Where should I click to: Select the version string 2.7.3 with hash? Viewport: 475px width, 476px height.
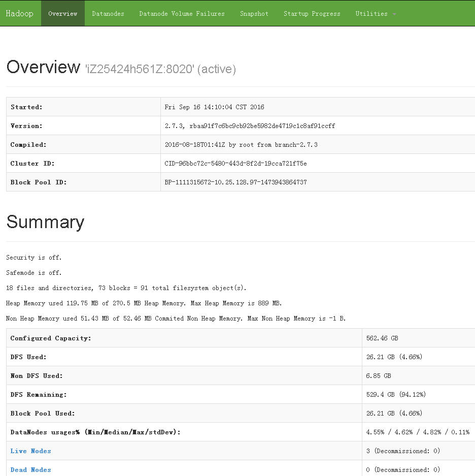click(x=250, y=125)
